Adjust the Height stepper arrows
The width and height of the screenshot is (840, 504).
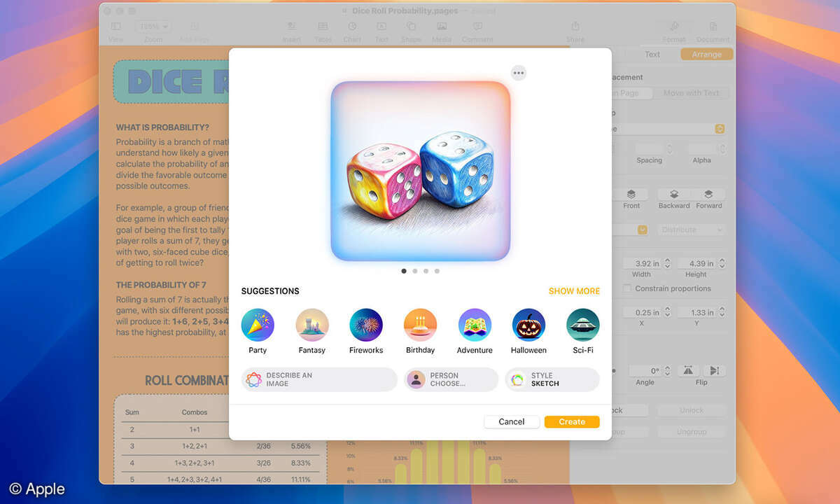[x=722, y=263]
